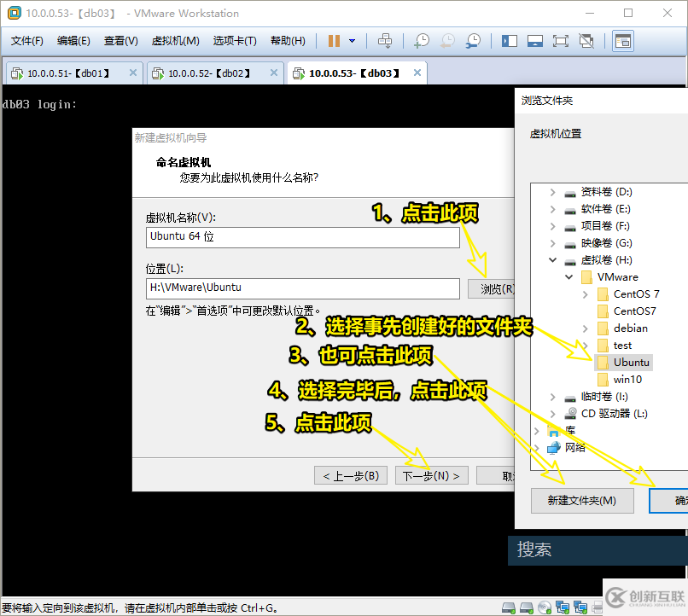Click the printer device status bar icon
This screenshot has height=616, width=688.
(598, 607)
